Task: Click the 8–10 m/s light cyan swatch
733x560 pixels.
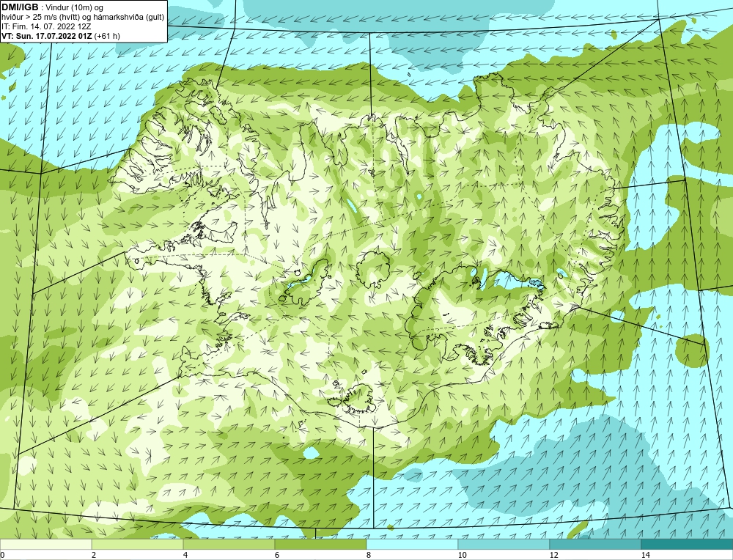Action: pos(412,544)
